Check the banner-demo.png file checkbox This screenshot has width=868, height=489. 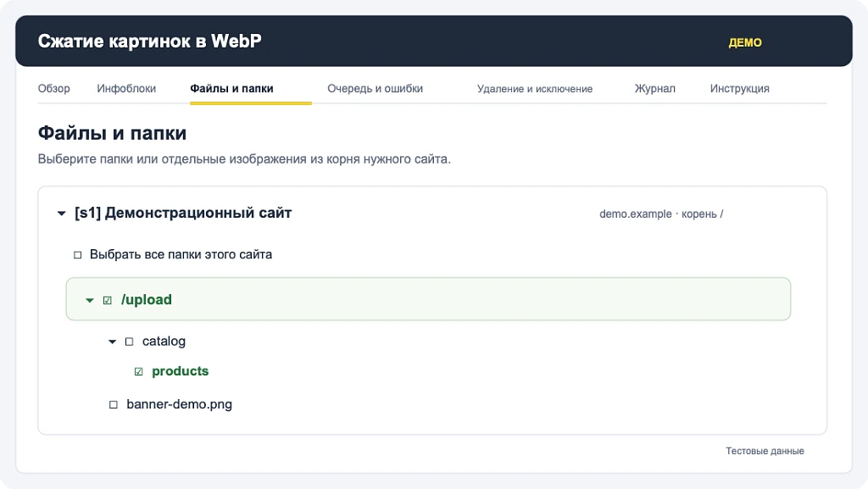(x=114, y=405)
